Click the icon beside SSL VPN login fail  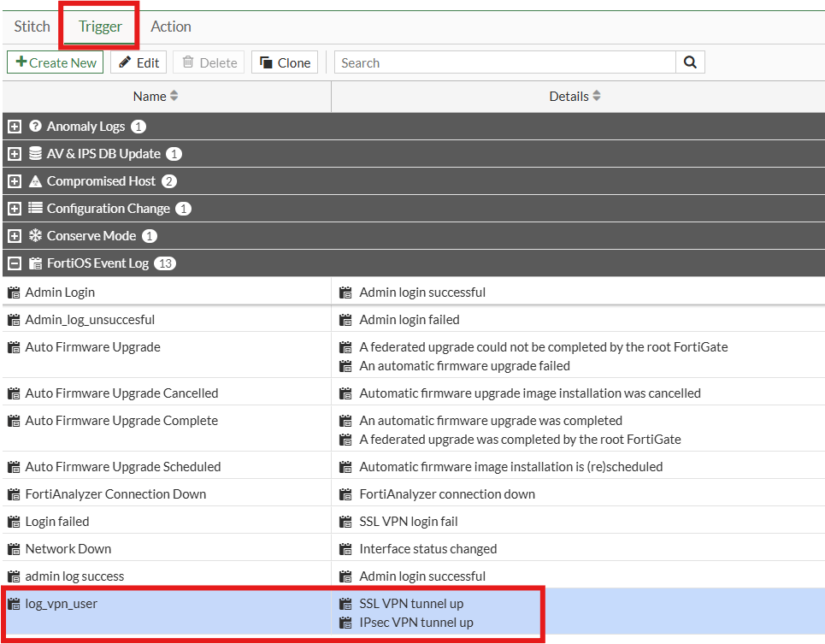click(345, 522)
